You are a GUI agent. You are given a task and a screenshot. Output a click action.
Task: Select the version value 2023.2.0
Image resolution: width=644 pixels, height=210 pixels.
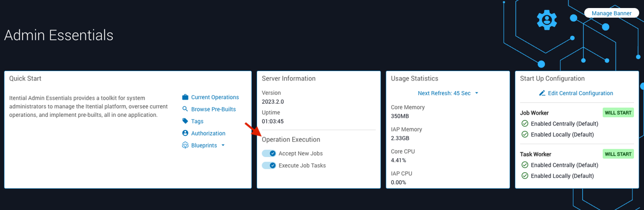tap(273, 102)
